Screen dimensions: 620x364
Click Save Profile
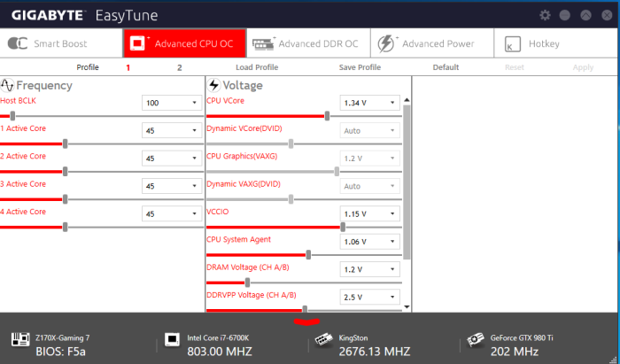click(360, 67)
